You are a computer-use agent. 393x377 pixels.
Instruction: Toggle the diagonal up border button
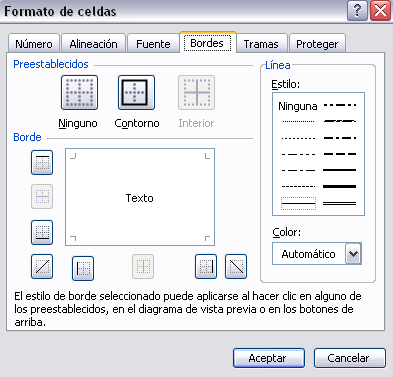point(42,266)
